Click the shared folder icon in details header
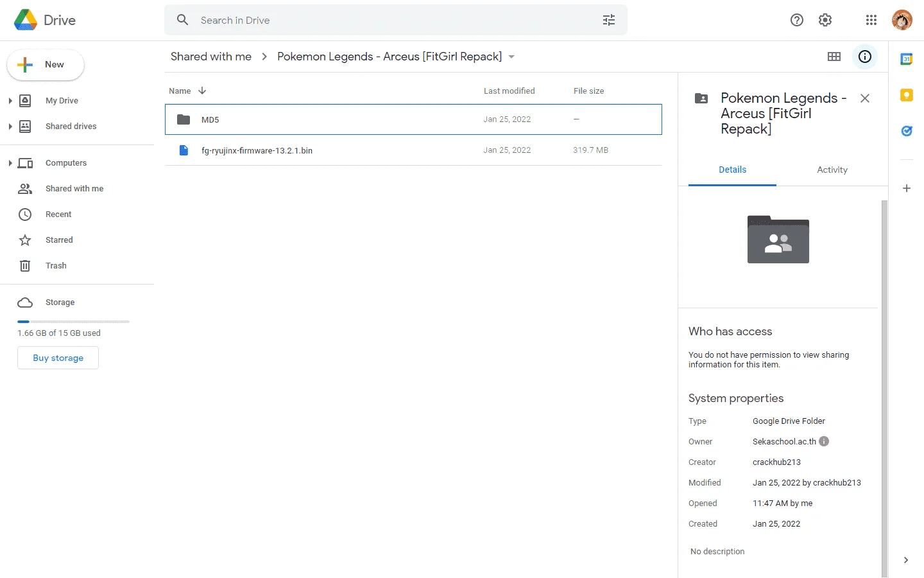 pyautogui.click(x=702, y=98)
